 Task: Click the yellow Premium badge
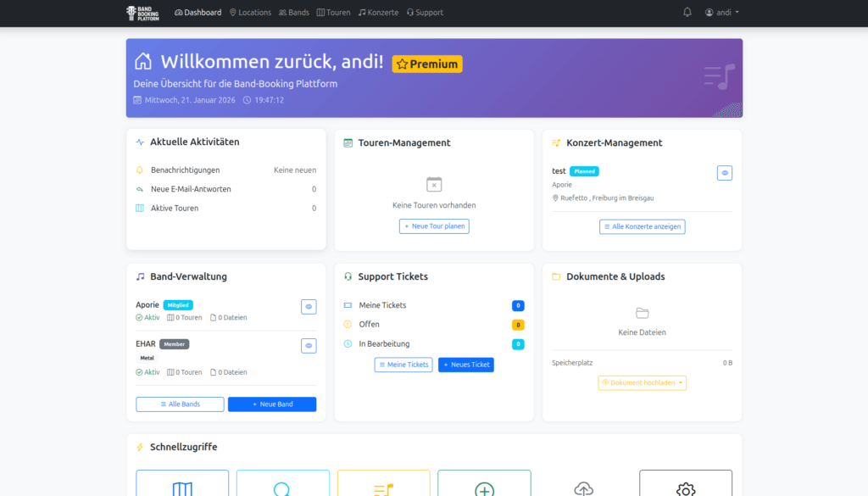coord(427,64)
